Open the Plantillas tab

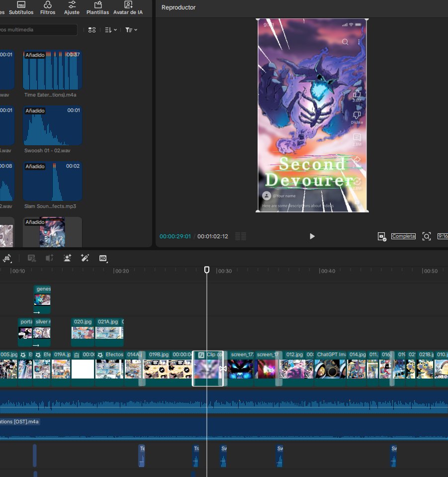(x=97, y=8)
